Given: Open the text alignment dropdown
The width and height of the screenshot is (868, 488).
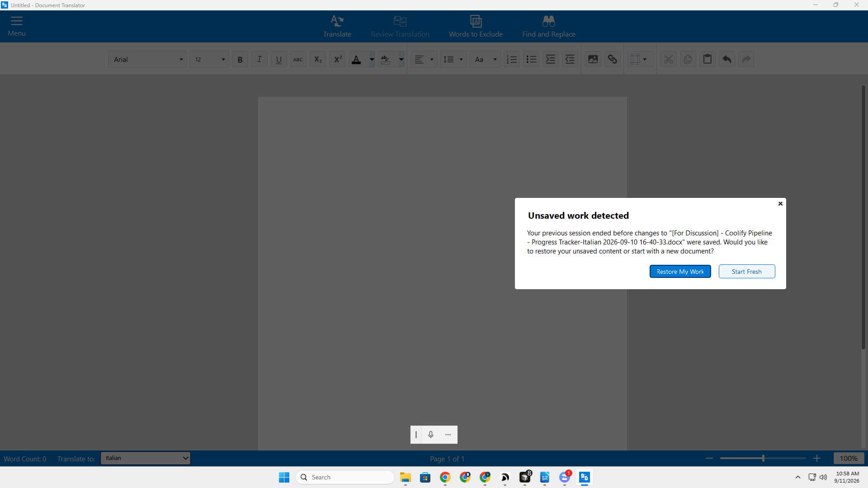Looking at the screenshot, I should [x=424, y=59].
